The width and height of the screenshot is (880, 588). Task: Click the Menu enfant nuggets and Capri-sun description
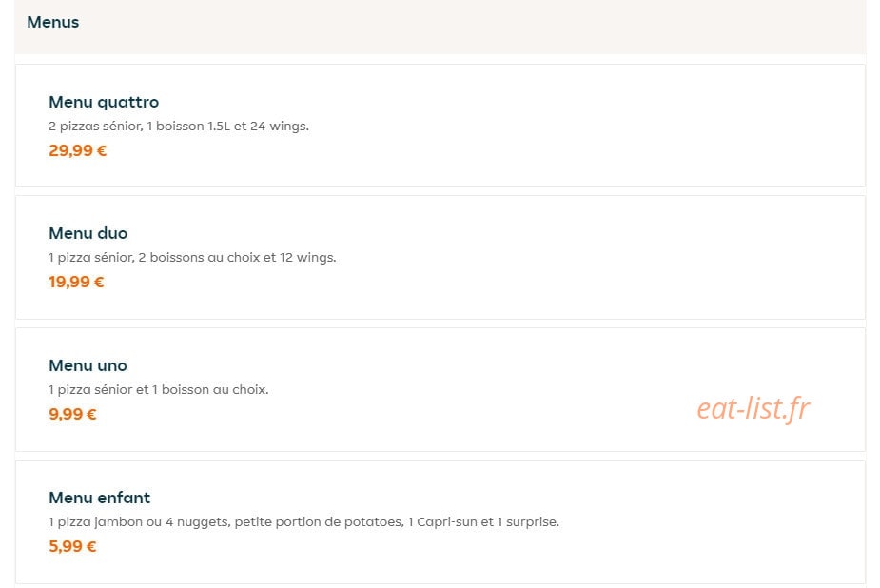coord(303,521)
